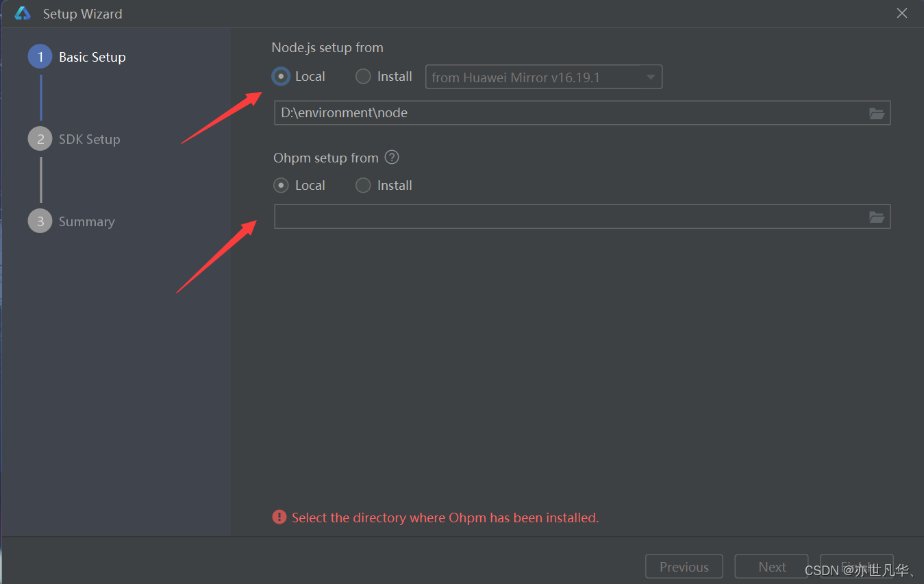Show help tooltip for Ohpm setup
Viewport: 924px width, 584px height.
(392, 157)
